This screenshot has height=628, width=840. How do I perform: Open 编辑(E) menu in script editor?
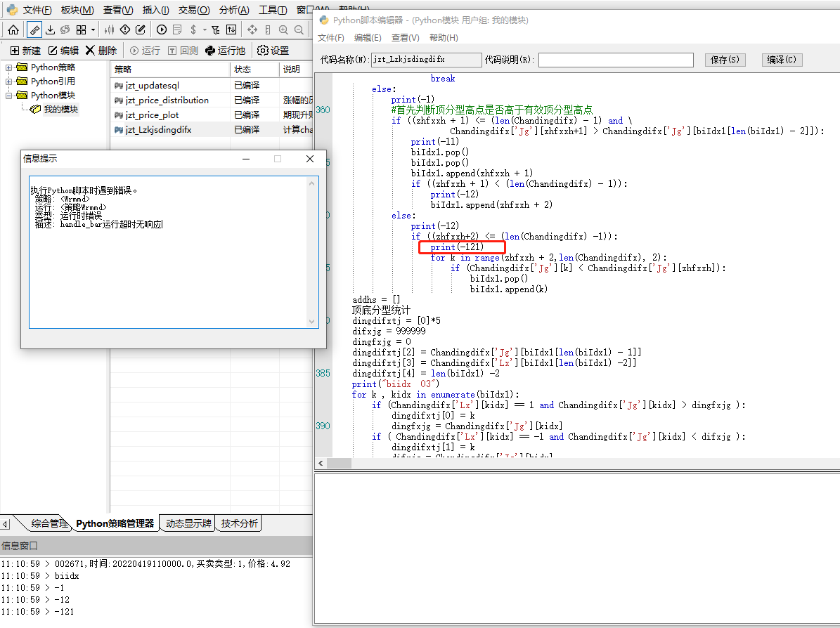tap(368, 38)
